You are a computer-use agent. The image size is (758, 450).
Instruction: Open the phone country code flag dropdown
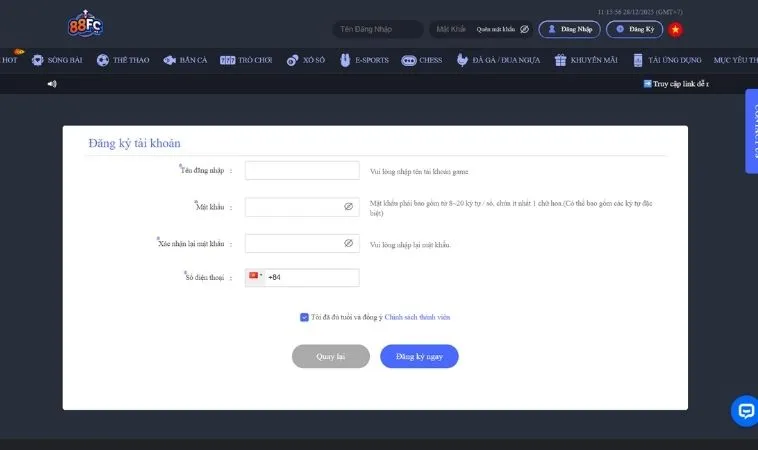(x=255, y=277)
